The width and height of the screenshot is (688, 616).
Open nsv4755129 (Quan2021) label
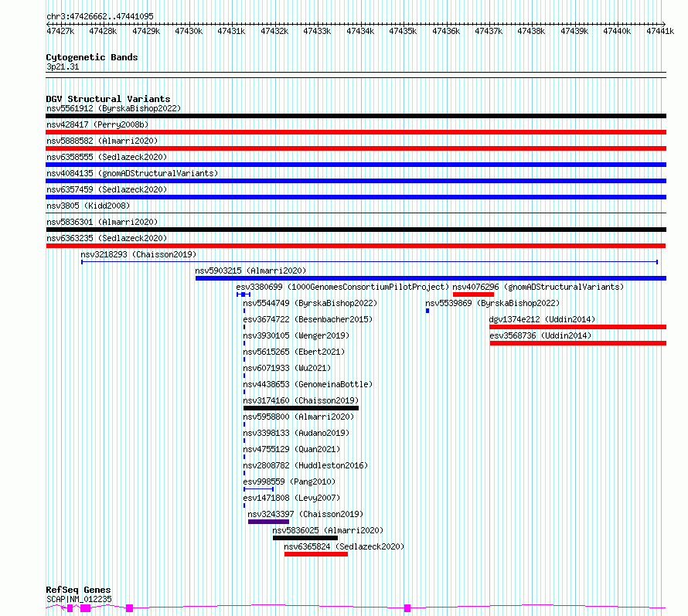point(291,449)
